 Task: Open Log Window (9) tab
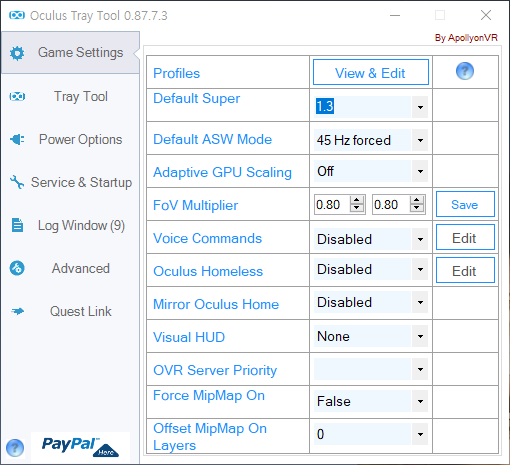pos(70,225)
